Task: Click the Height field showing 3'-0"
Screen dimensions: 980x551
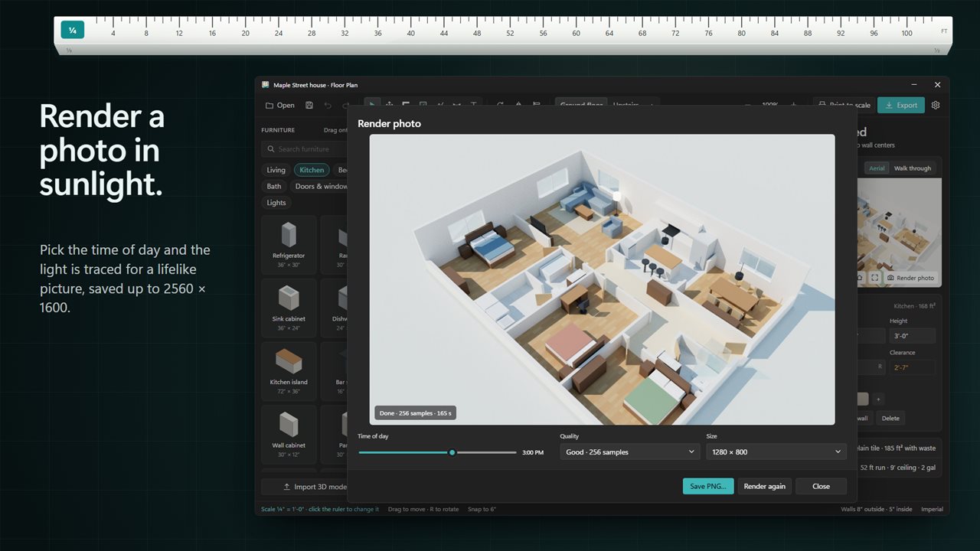Action: [913, 336]
